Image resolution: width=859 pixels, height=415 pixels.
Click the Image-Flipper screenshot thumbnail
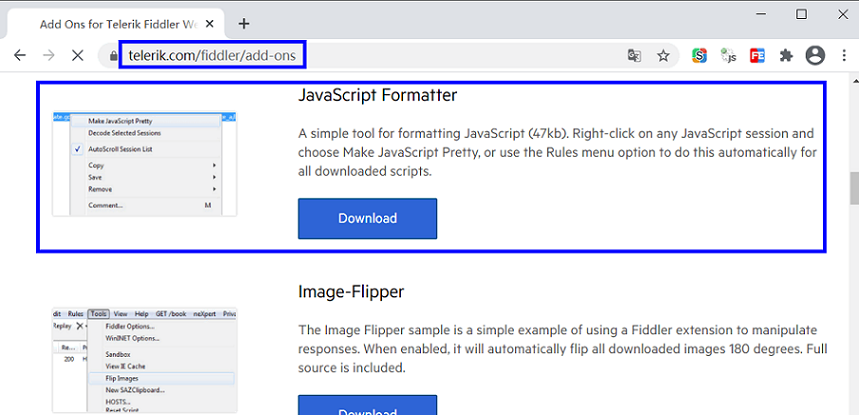coord(145,360)
